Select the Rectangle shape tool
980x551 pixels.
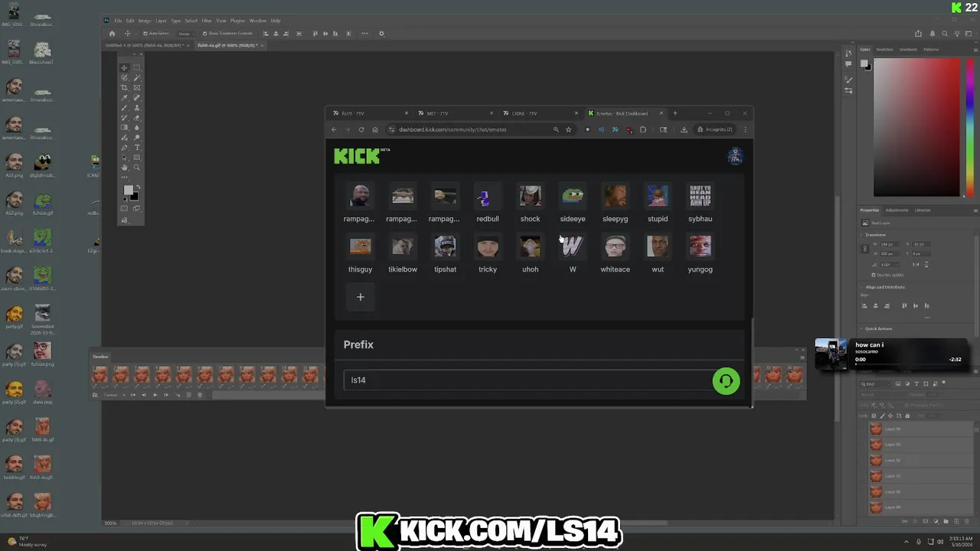(x=137, y=157)
